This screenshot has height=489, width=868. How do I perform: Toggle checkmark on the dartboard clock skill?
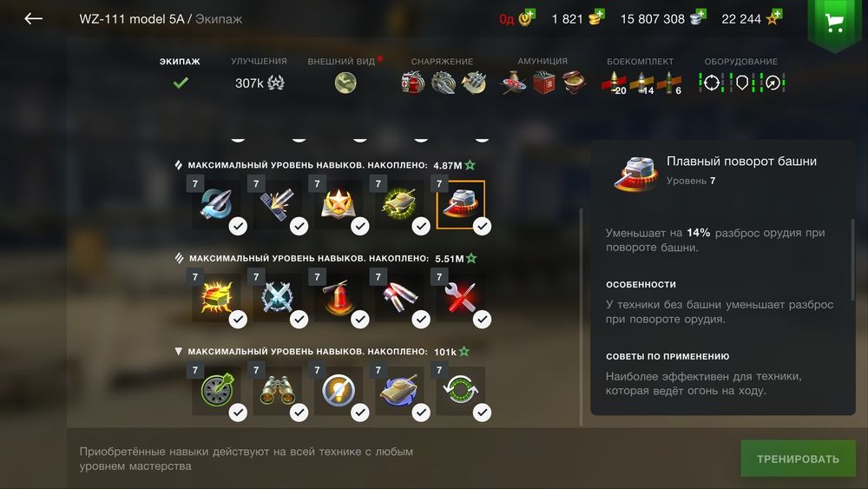coord(238,413)
